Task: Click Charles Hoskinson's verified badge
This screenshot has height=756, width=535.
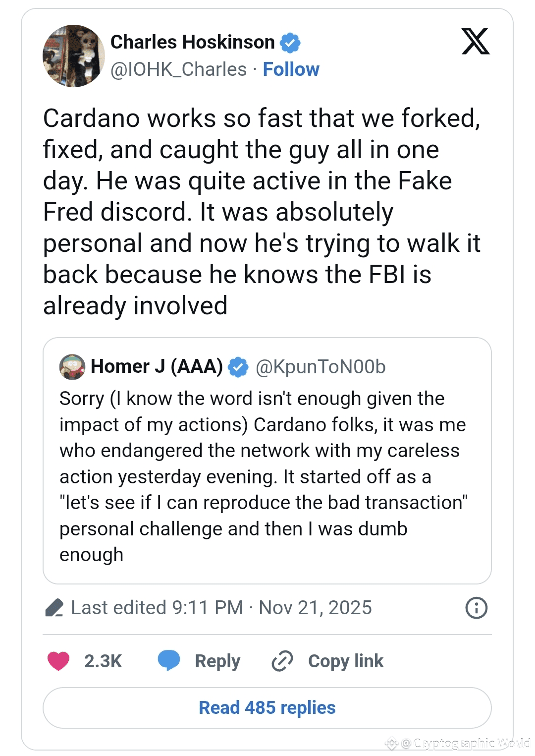Action: pyautogui.click(x=290, y=43)
